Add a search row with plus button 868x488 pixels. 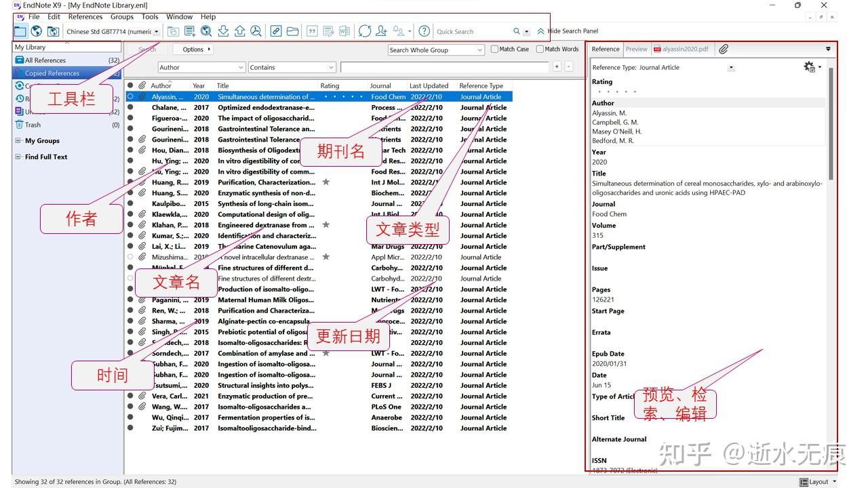click(557, 66)
